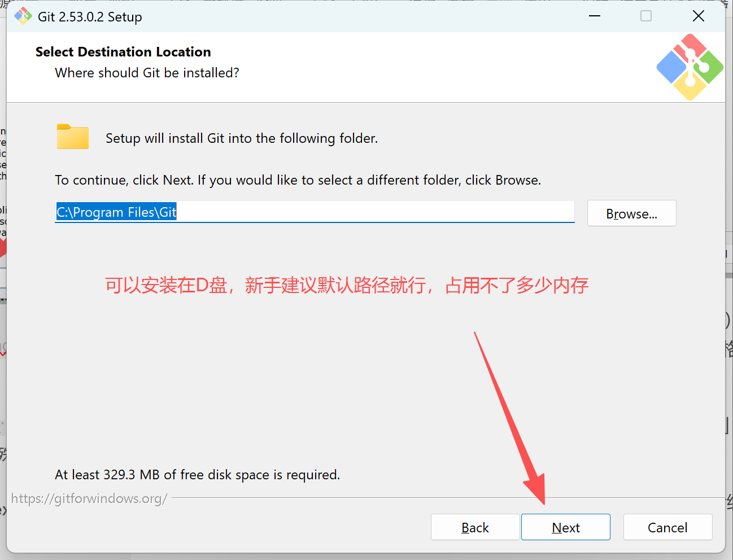
Task: Click the Git logo in the title bar
Action: pos(23,16)
